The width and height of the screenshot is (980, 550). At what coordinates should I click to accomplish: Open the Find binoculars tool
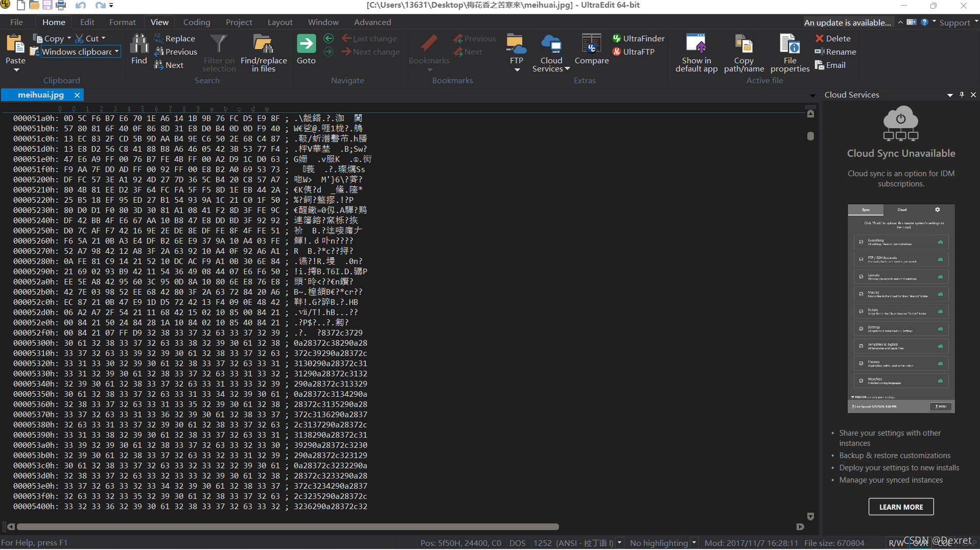pyautogui.click(x=139, y=49)
